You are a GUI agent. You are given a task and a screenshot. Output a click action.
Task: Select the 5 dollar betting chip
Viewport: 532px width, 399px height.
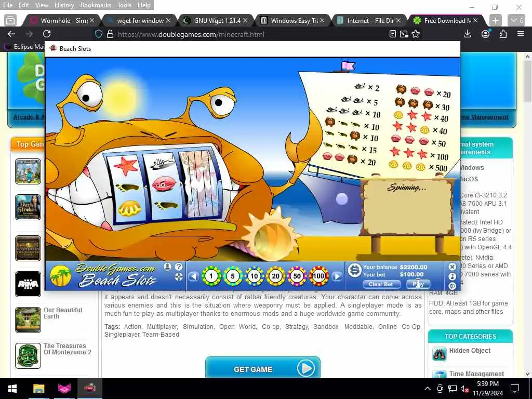click(x=233, y=276)
